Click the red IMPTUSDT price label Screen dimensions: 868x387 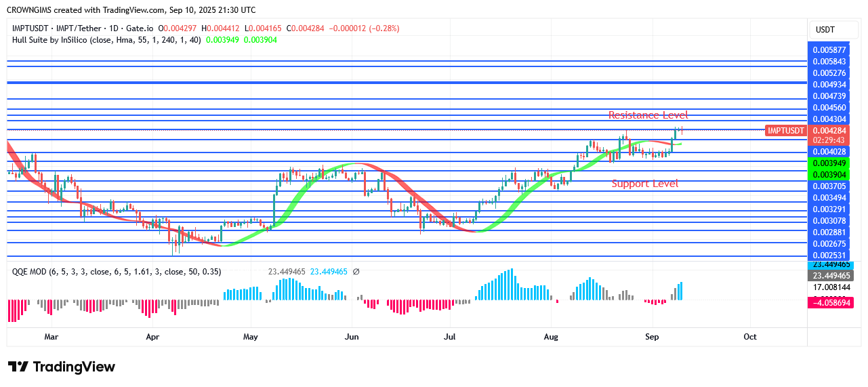pyautogui.click(x=785, y=131)
